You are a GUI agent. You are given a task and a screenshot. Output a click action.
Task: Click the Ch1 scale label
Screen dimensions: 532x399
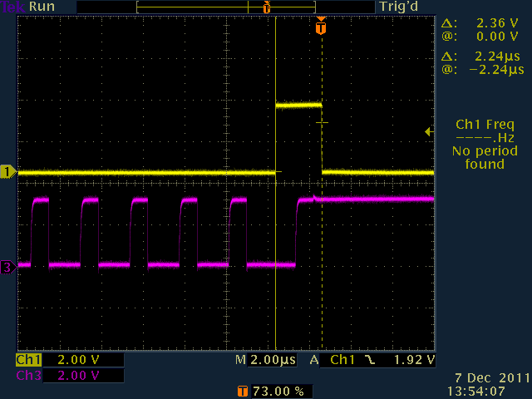(29, 360)
